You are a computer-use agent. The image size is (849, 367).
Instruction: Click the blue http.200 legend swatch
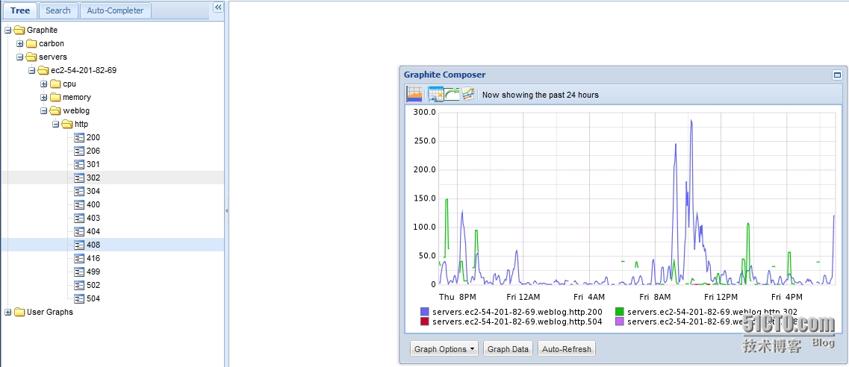424,312
